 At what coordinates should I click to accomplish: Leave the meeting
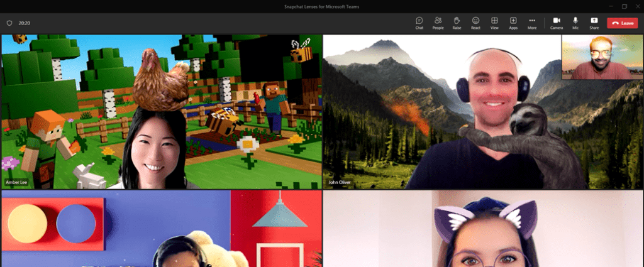pyautogui.click(x=623, y=23)
